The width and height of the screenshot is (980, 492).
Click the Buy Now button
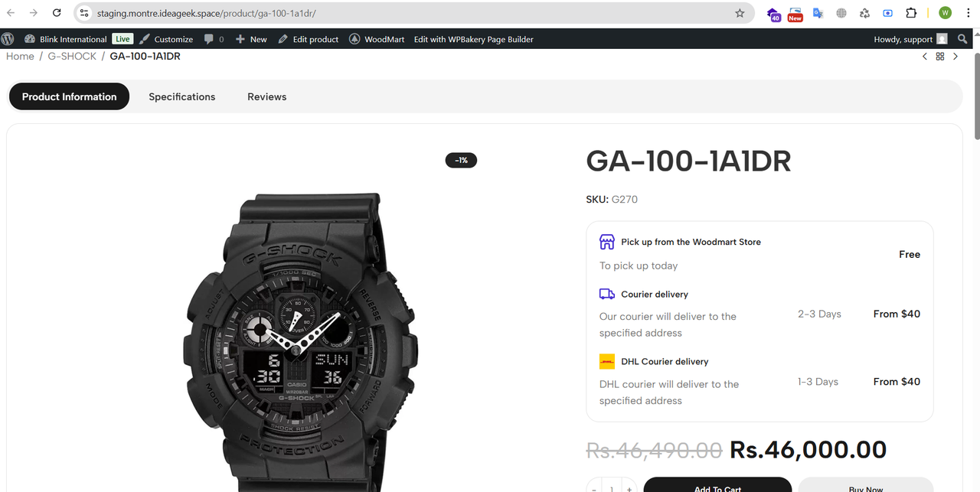pyautogui.click(x=866, y=485)
